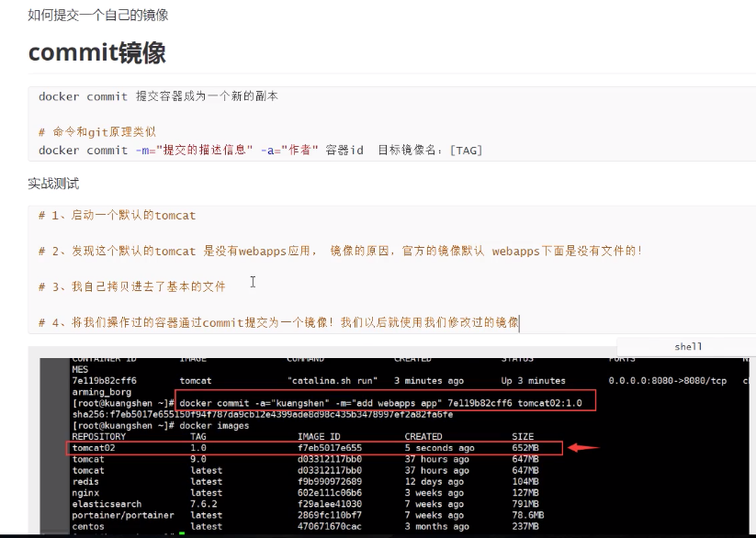Click the tomcat row tagged '9.0'
The width and height of the screenshot is (756, 538).
[305, 459]
